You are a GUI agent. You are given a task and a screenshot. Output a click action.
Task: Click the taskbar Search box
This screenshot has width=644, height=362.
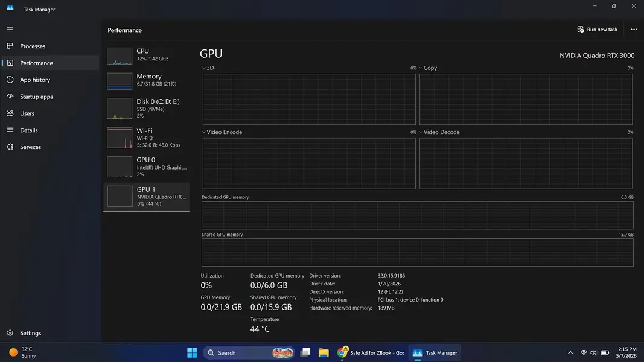point(249,352)
